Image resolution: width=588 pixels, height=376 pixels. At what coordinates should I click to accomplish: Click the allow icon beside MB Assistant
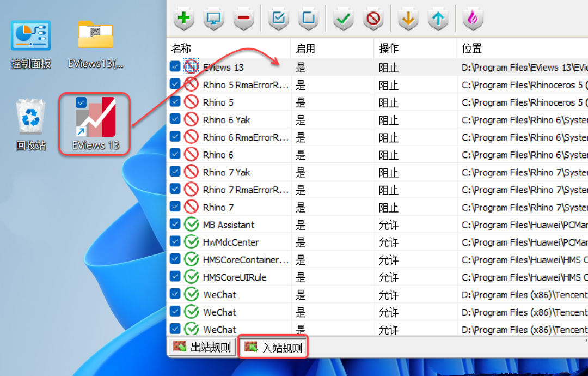191,225
